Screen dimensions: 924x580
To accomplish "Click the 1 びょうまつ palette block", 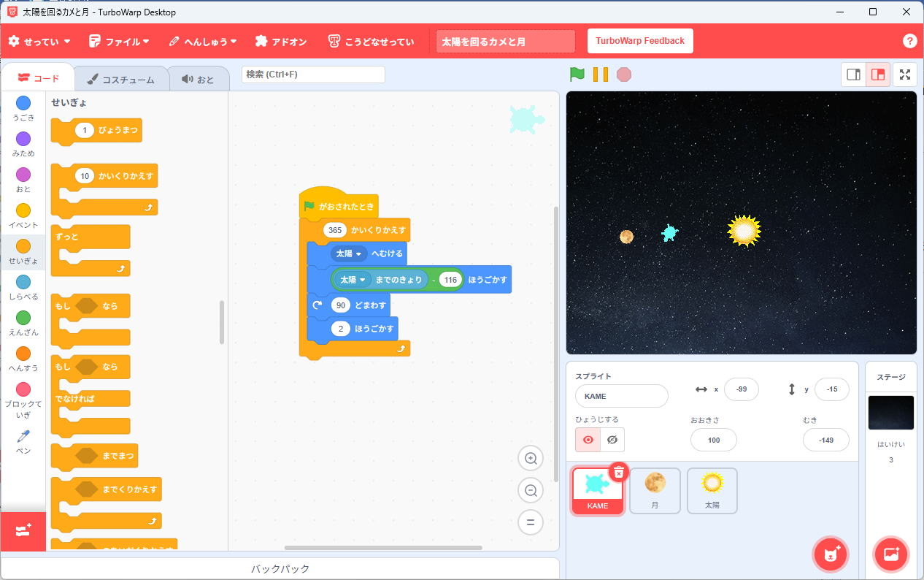I will (x=96, y=131).
